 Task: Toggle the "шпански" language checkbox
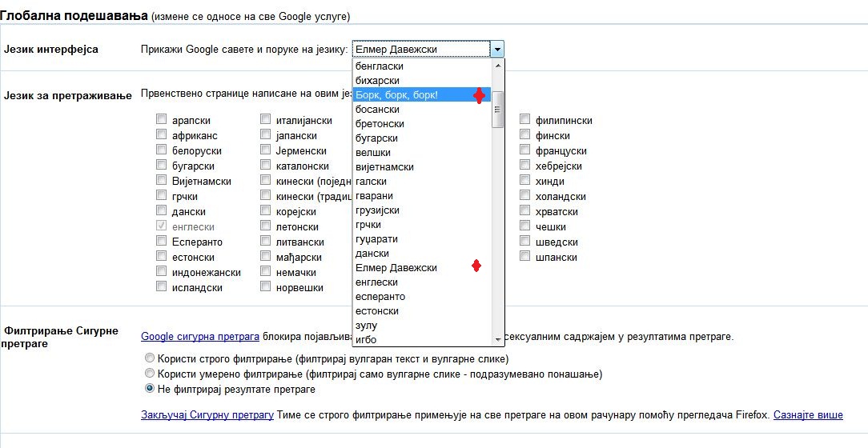coord(525,257)
